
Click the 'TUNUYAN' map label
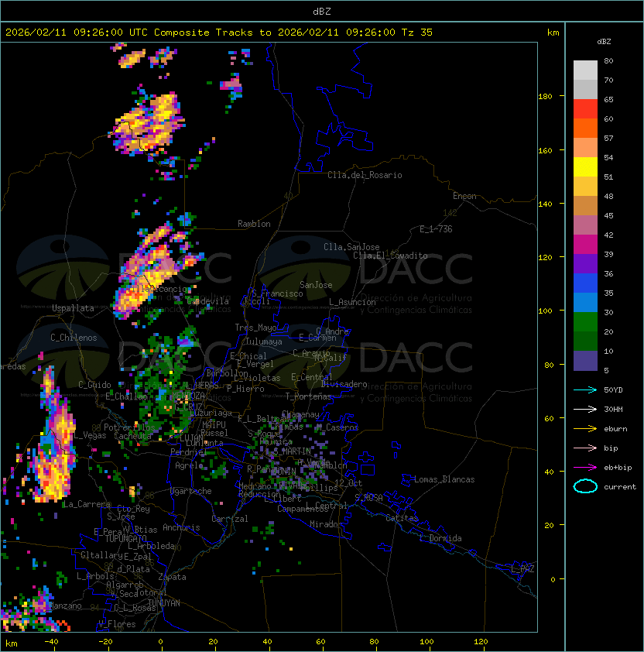pyautogui.click(x=164, y=603)
